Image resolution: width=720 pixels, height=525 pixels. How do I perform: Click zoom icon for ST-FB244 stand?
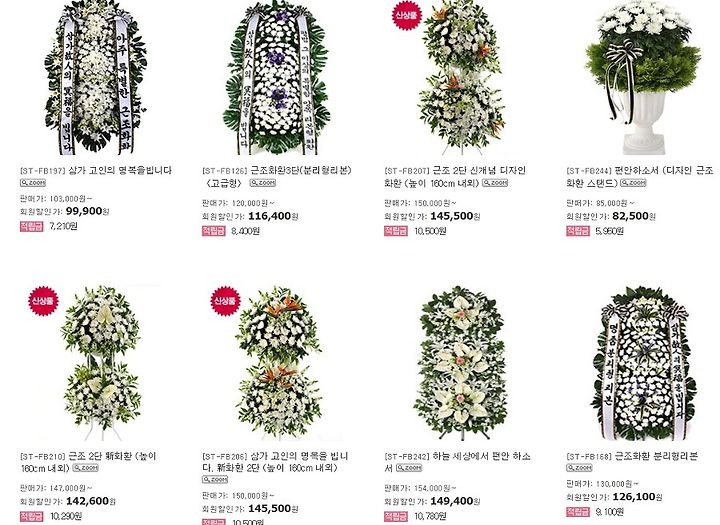pyautogui.click(x=633, y=183)
